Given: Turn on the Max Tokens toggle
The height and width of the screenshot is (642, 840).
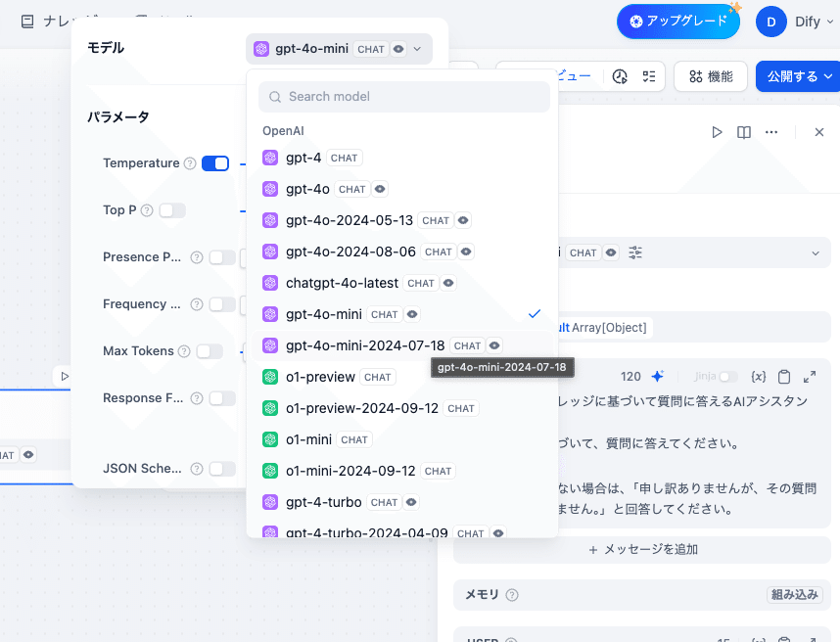Looking at the screenshot, I should tap(210, 351).
